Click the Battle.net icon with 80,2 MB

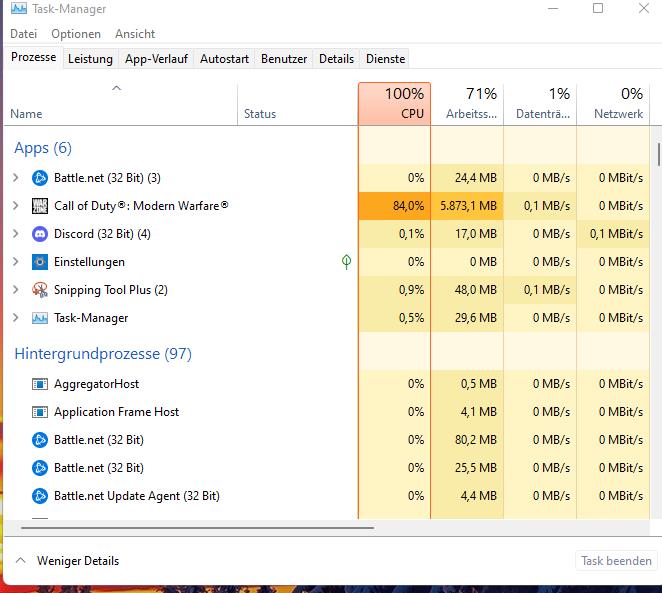tap(40, 440)
